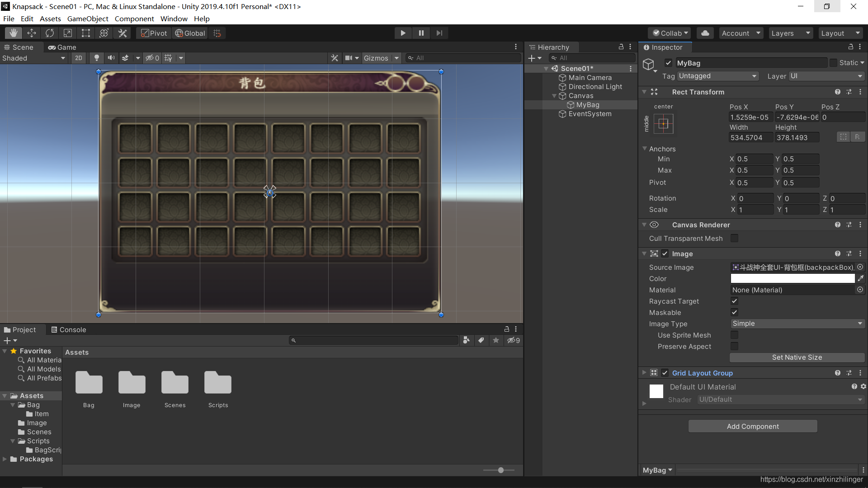Open Layers dropdown
868x488 pixels.
pyautogui.click(x=791, y=33)
